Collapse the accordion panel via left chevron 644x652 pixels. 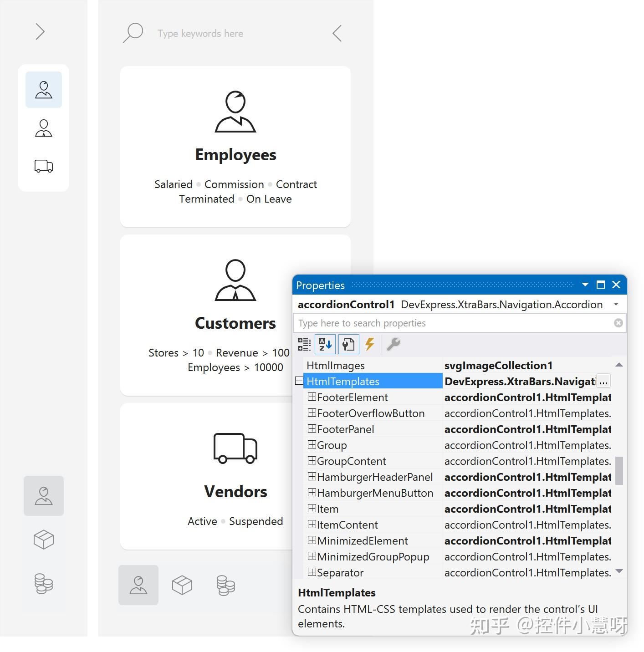coord(337,33)
